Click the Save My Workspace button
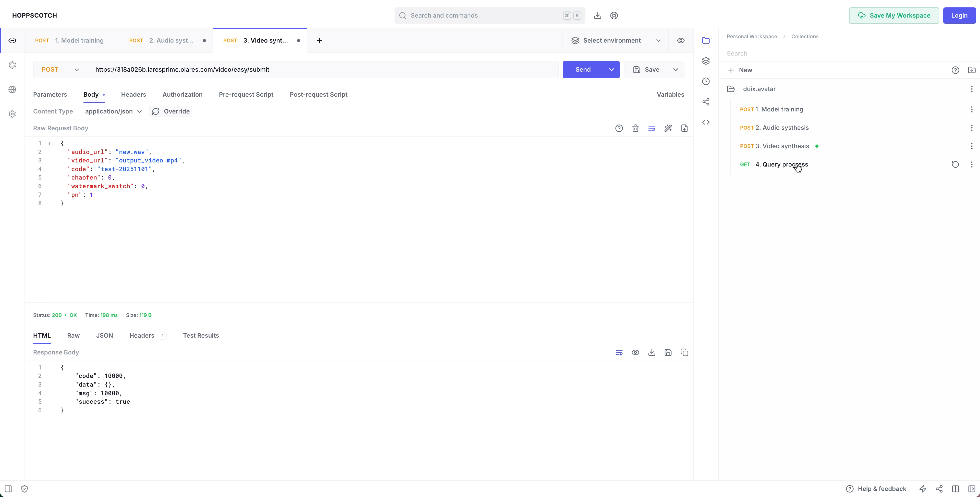The image size is (980, 497). 894,16
